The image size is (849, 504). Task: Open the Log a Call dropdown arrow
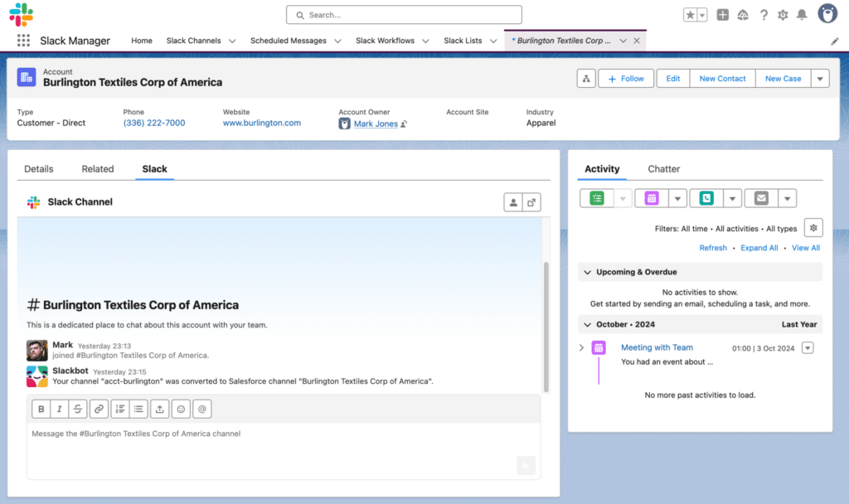[x=732, y=199]
